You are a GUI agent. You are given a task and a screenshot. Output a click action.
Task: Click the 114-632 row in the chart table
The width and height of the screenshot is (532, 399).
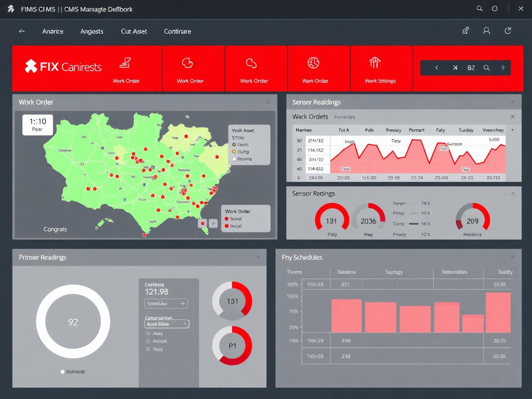point(315,169)
